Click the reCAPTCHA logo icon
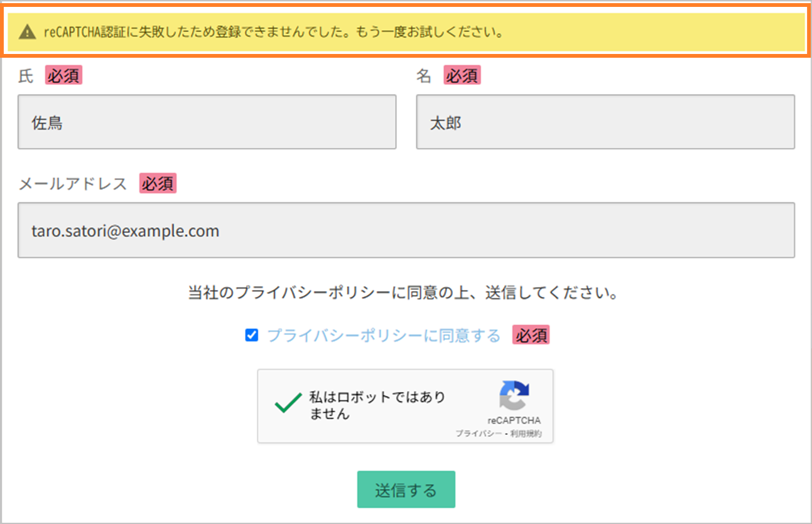Viewport: 812px width, 524px height. [x=514, y=397]
